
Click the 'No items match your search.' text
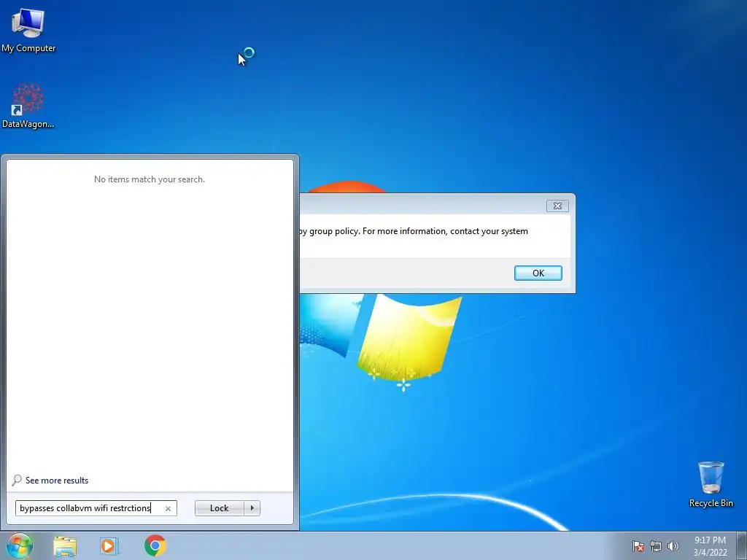click(x=149, y=179)
